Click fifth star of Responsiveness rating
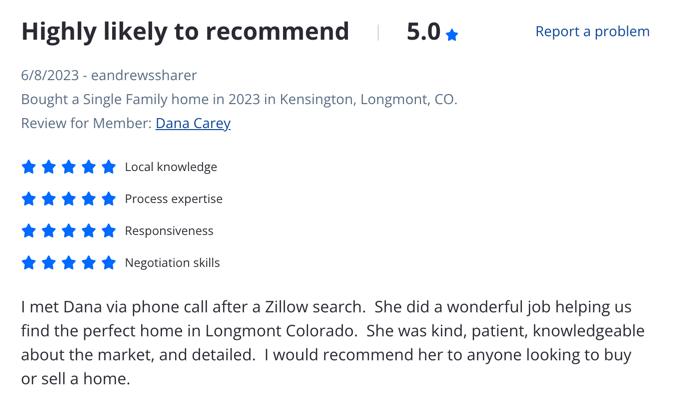This screenshot has width=675, height=402. coord(109,231)
